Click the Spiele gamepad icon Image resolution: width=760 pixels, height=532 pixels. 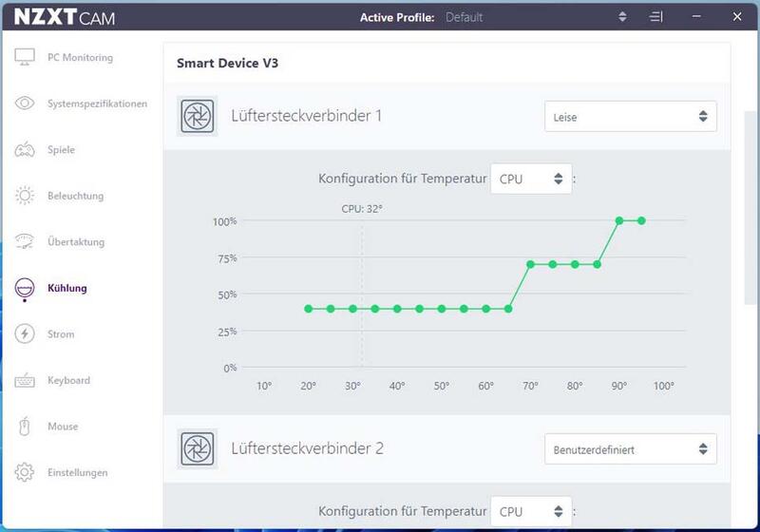point(25,150)
